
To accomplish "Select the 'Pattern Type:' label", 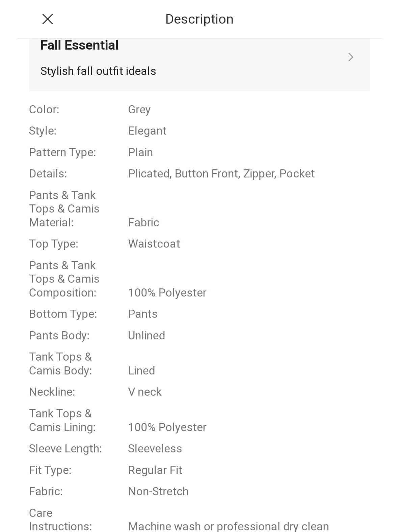I will click(62, 152).
